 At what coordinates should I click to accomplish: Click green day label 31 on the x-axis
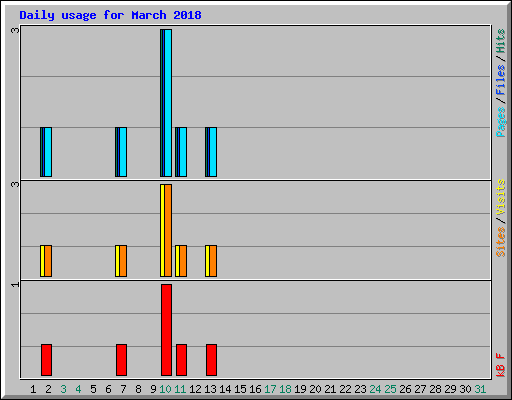[480, 389]
